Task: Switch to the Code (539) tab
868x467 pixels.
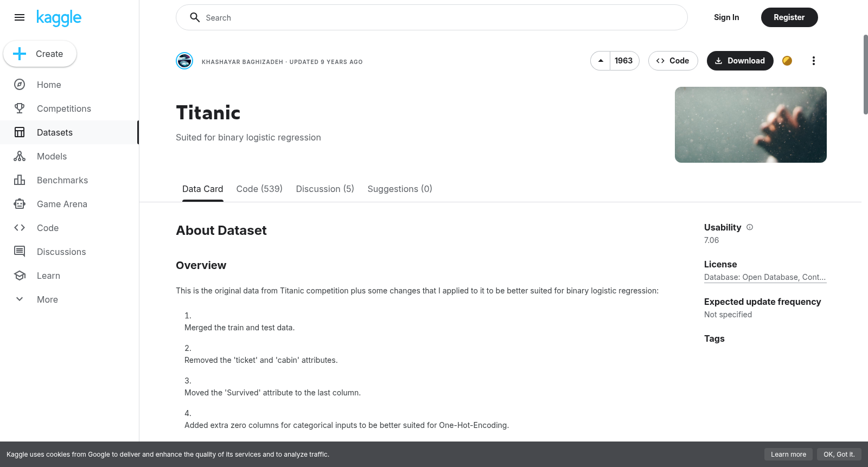Action: pyautogui.click(x=259, y=189)
